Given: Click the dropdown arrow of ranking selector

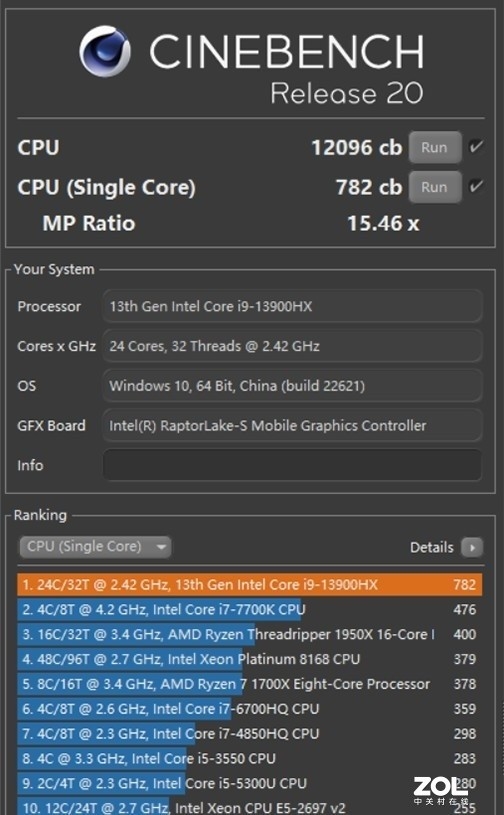Looking at the screenshot, I should coord(161,547).
